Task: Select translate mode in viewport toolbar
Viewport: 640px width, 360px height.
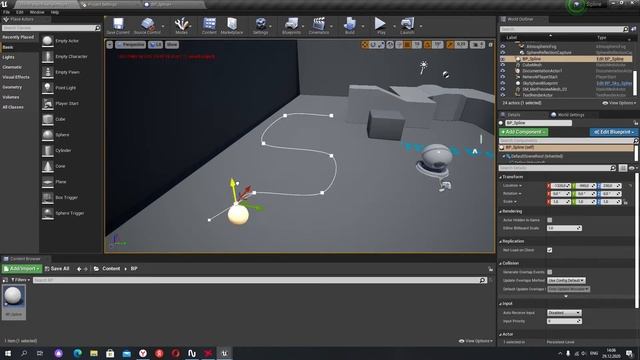Action: pos(365,44)
